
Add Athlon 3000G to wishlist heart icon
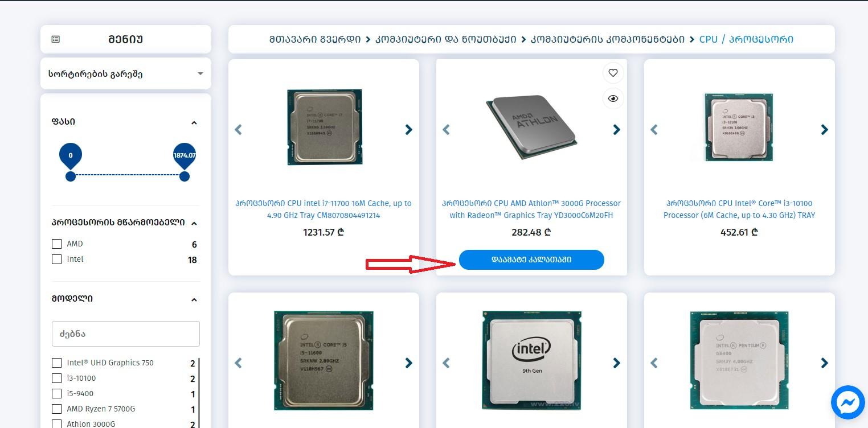pos(613,73)
